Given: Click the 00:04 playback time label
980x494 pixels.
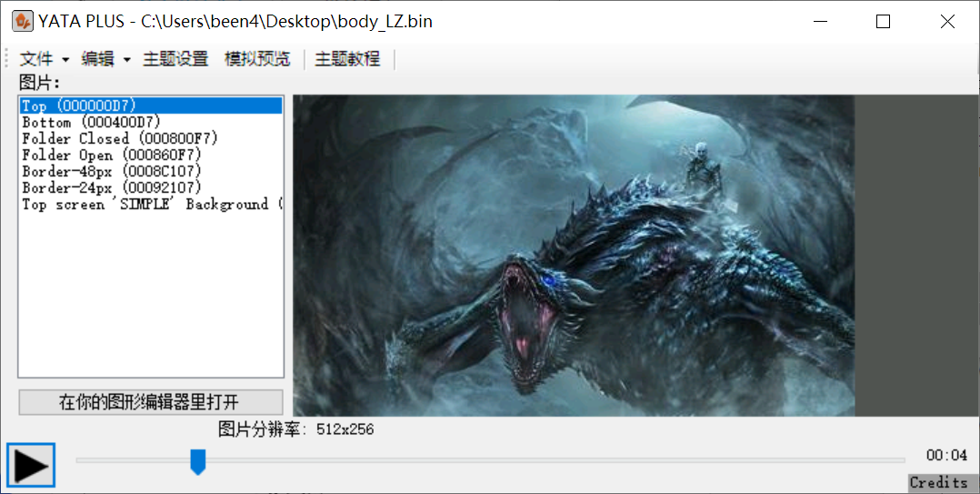Looking at the screenshot, I should coord(946,455).
